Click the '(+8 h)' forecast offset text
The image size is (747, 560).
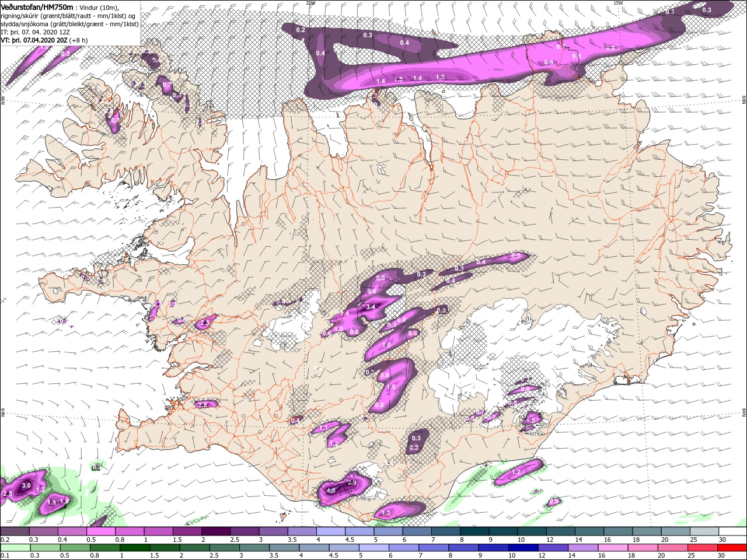pos(79,40)
